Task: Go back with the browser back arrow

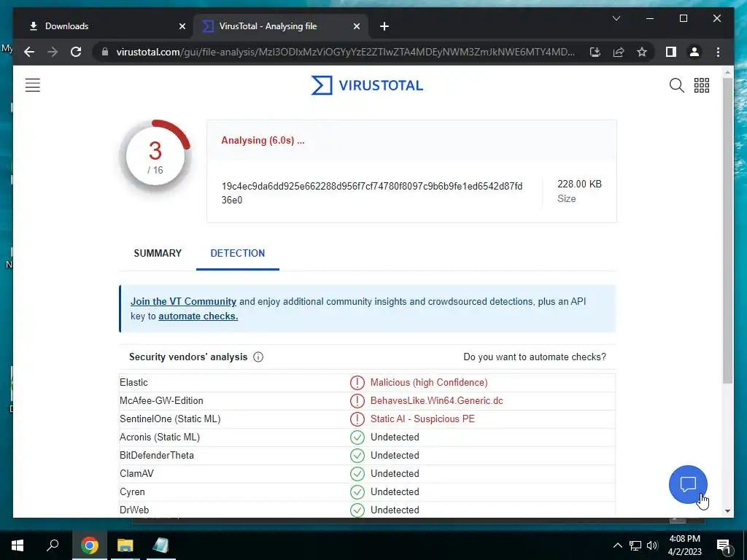Action: 29,52
